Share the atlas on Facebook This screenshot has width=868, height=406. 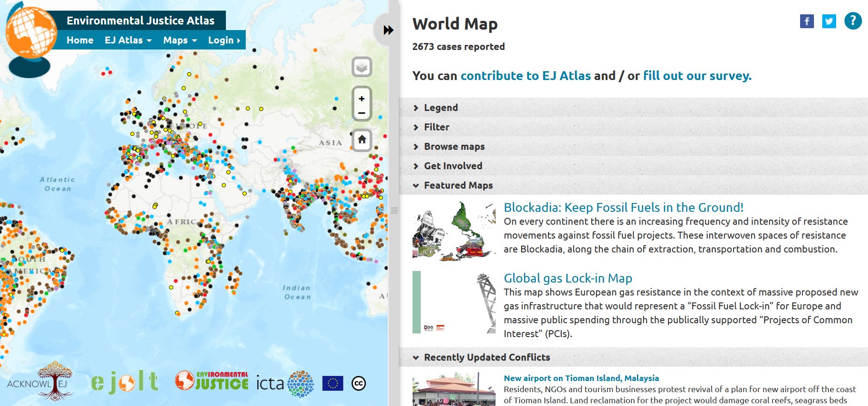coord(807,21)
